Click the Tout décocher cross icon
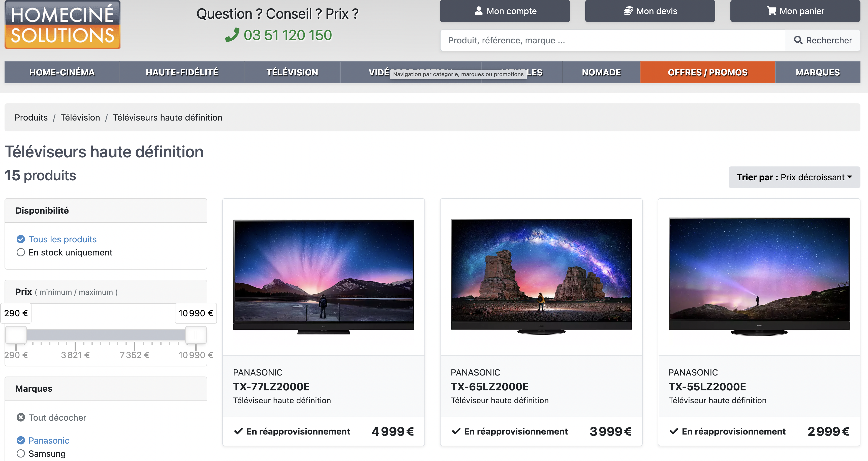868x461 pixels. pyautogui.click(x=21, y=417)
